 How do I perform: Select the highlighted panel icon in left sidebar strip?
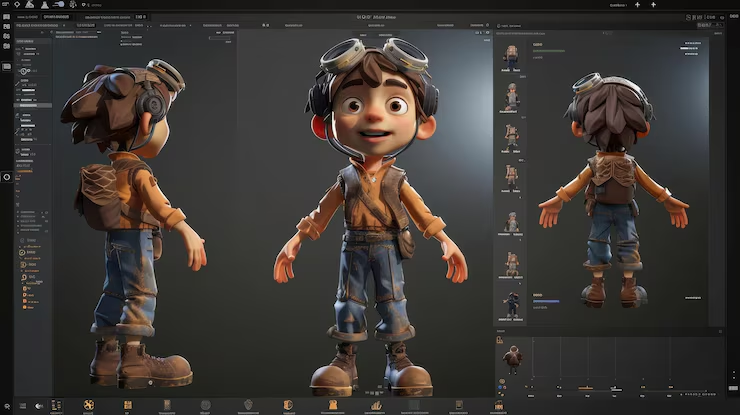[7, 66]
